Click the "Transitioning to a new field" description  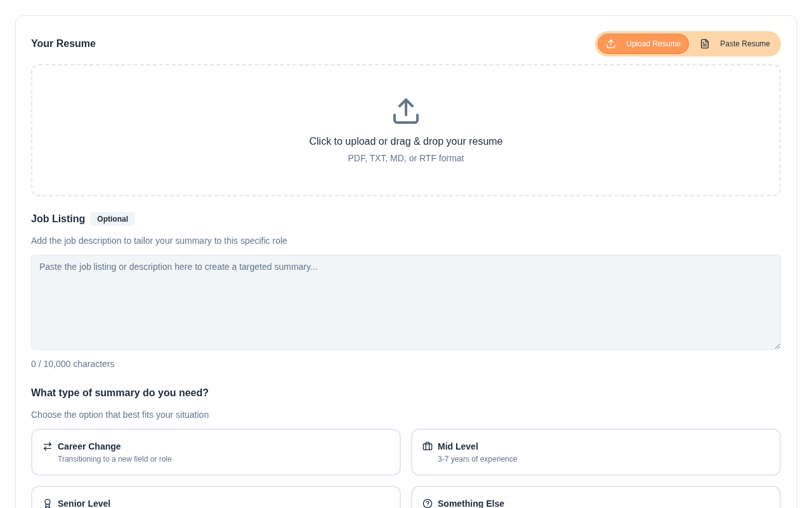(x=115, y=459)
